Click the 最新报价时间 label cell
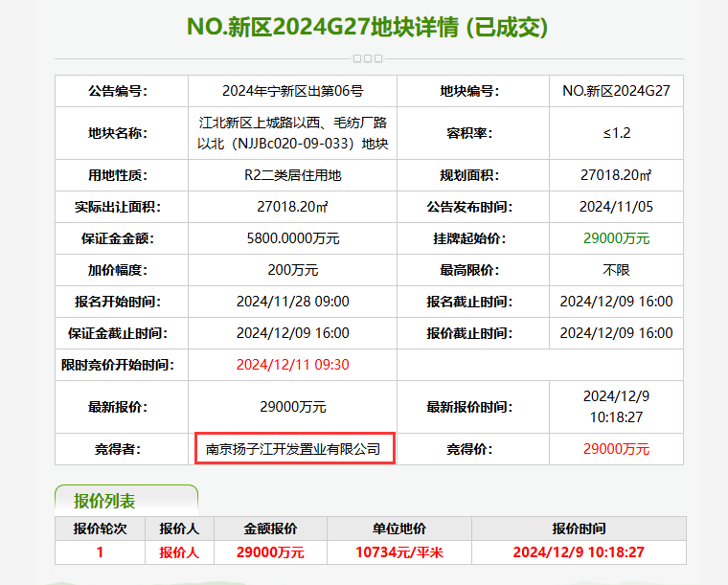Viewport: 728px width, 585px height. (x=473, y=407)
